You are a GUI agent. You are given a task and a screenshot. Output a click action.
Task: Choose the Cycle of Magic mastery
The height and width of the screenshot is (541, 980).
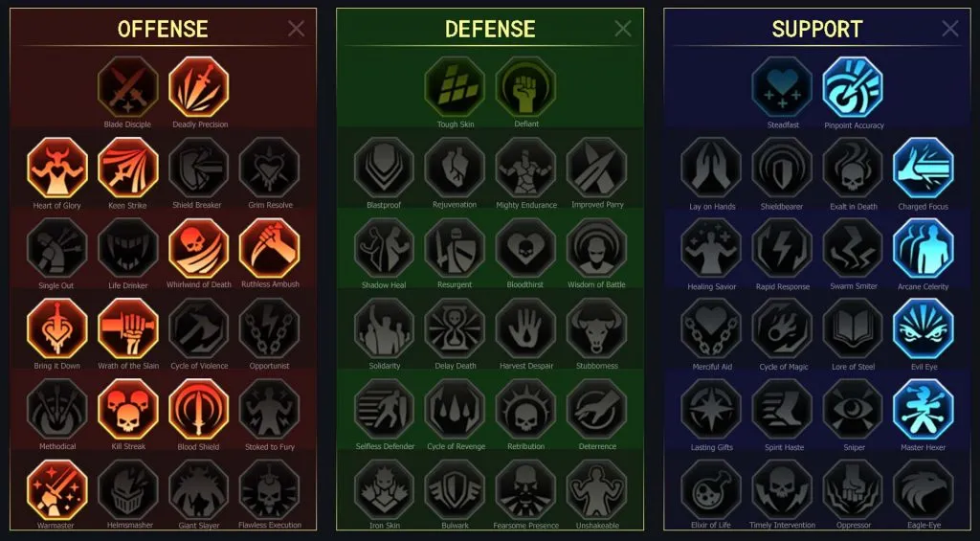(x=782, y=329)
